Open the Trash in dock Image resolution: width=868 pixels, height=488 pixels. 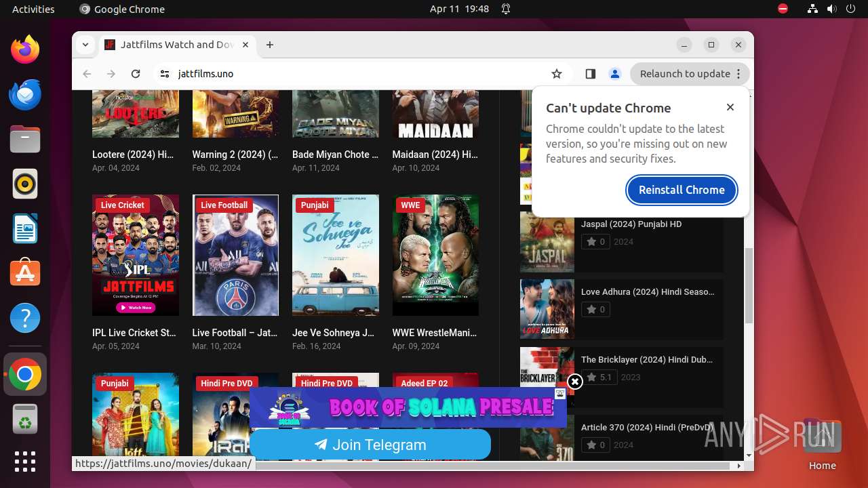click(25, 419)
